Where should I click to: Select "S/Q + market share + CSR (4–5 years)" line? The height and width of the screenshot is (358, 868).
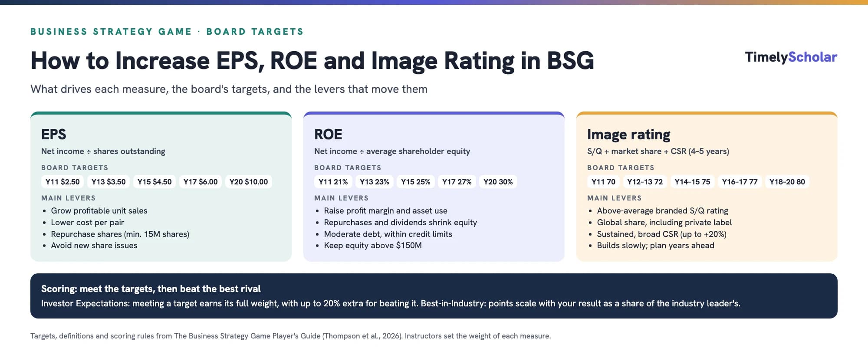[658, 151]
